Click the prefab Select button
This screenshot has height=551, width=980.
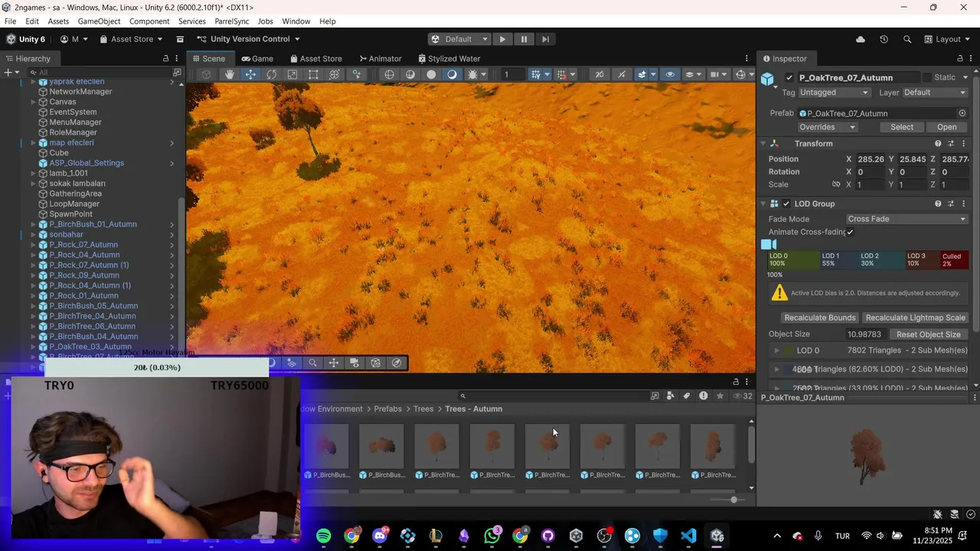pos(902,127)
